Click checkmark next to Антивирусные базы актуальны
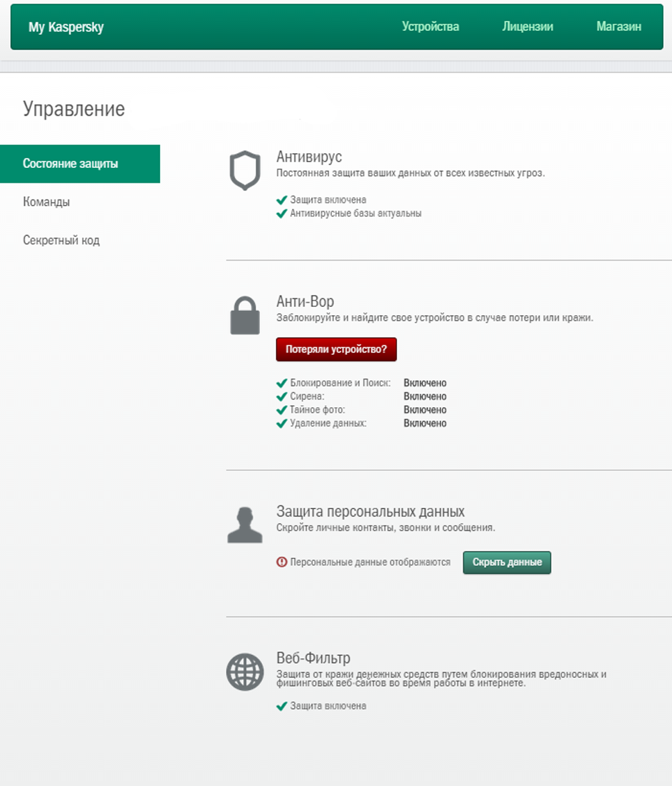This screenshot has height=786, width=672. (x=282, y=214)
